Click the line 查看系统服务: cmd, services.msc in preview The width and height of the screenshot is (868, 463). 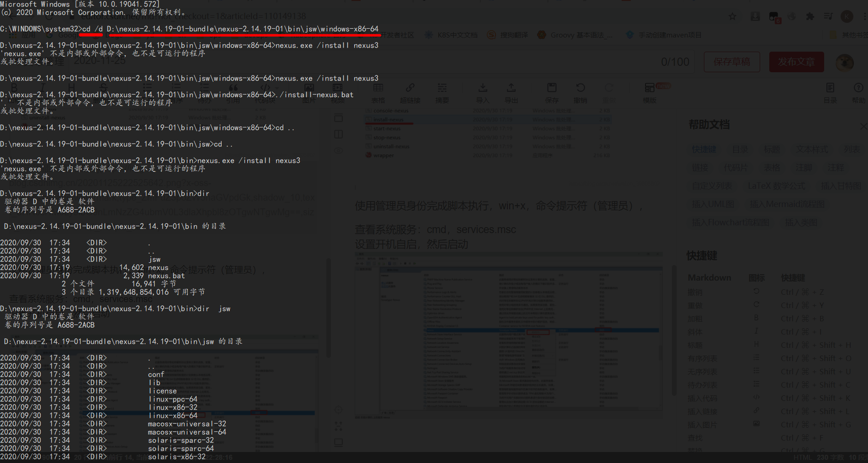pos(435,229)
